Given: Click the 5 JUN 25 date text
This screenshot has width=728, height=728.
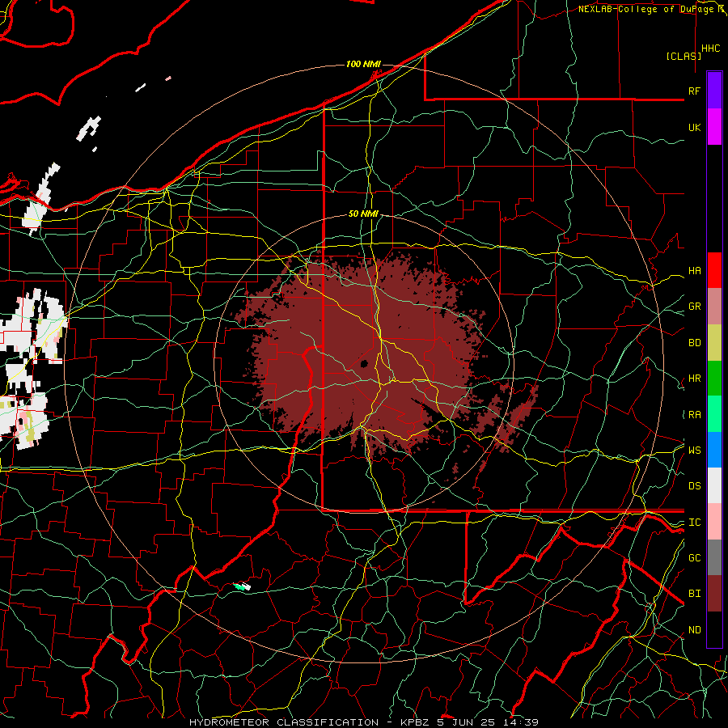Looking at the screenshot, I should pos(467,722).
